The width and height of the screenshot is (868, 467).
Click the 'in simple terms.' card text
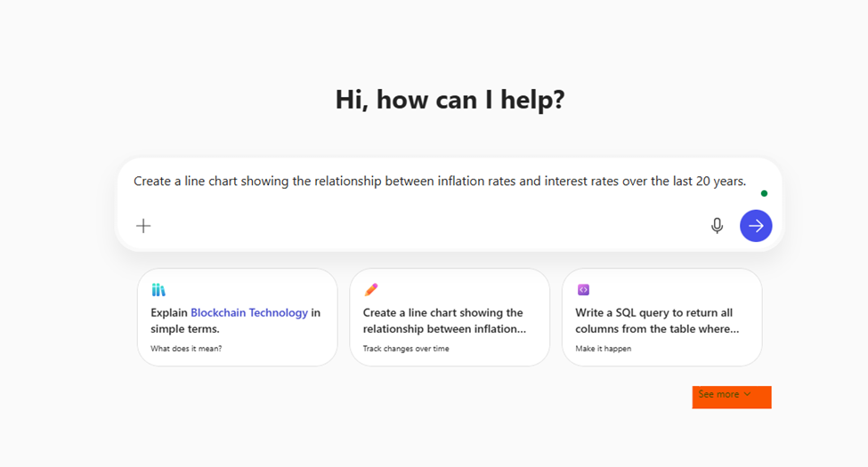pos(185,329)
